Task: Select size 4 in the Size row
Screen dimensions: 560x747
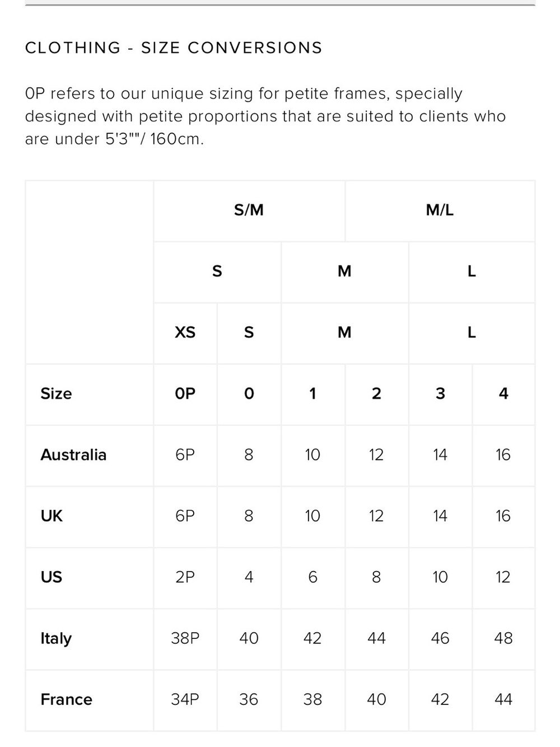Action: pyautogui.click(x=503, y=393)
